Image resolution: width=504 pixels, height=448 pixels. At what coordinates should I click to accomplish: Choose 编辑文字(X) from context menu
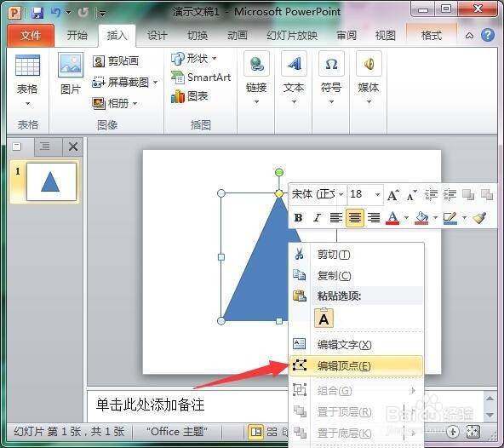click(356, 344)
